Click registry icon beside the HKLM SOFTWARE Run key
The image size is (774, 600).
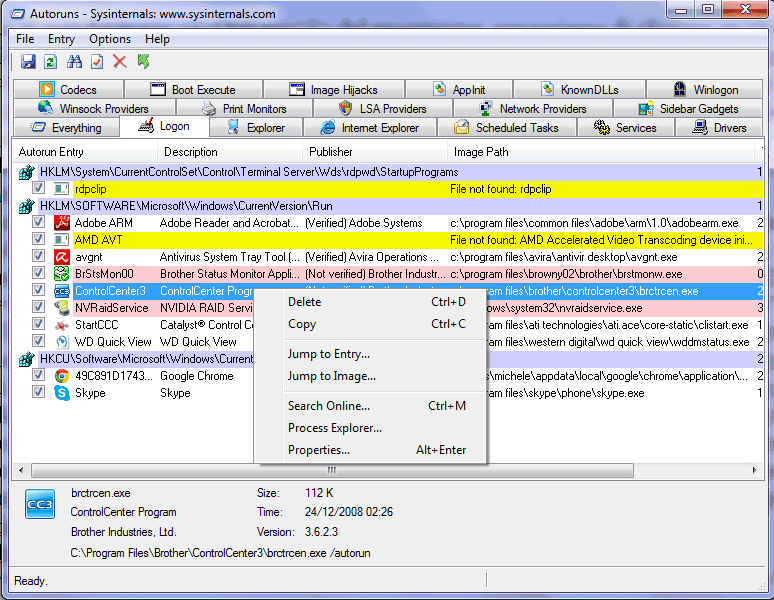26,206
